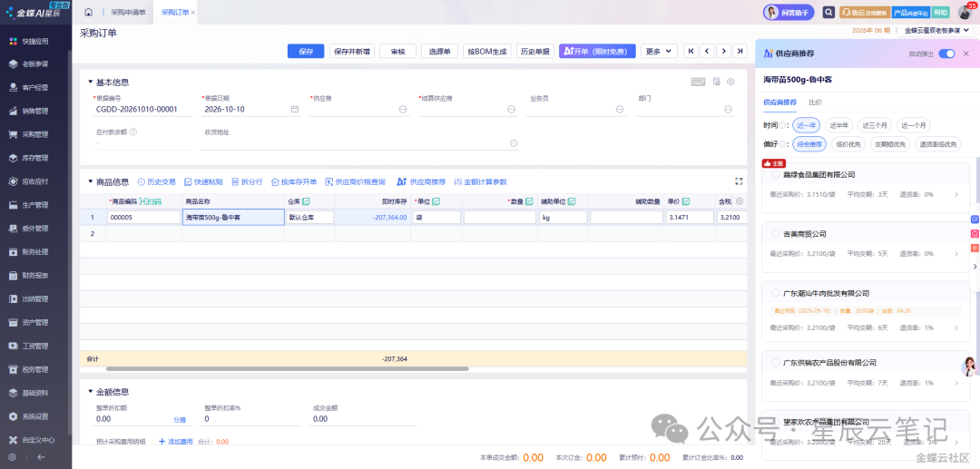
Task: Open the 业务员 selector
Action: tap(620, 109)
